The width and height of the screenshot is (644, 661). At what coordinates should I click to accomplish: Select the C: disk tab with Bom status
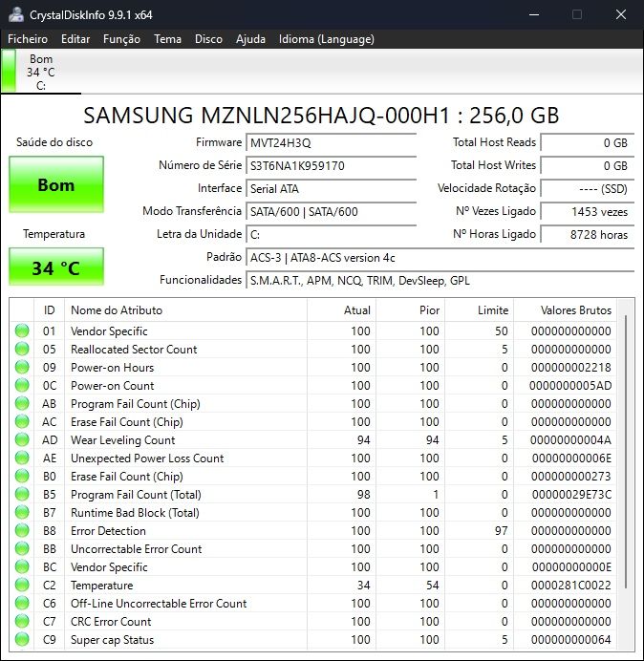(x=41, y=72)
